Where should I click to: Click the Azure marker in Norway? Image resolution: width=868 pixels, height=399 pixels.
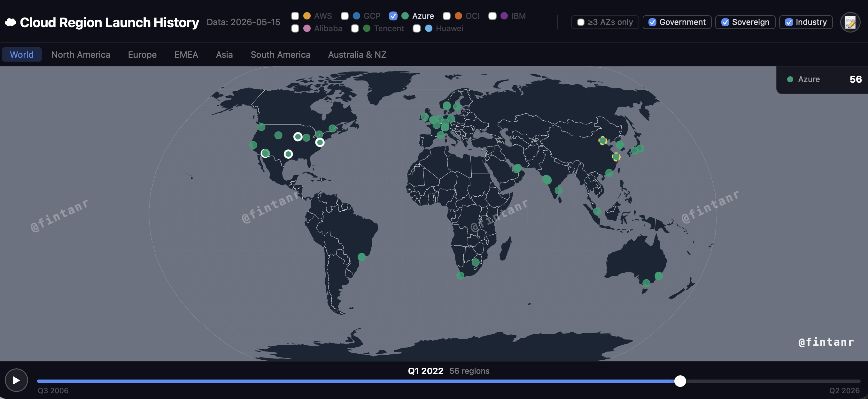tap(447, 105)
